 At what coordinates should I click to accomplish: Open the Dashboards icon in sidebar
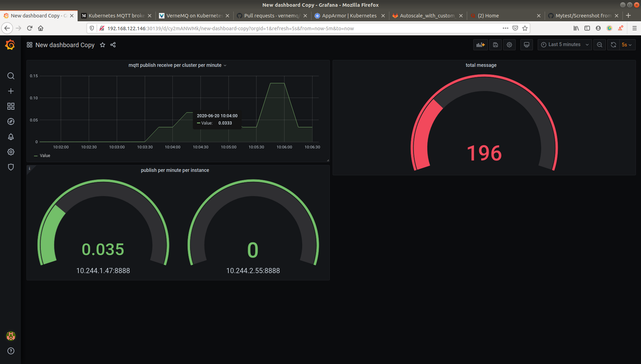11,106
